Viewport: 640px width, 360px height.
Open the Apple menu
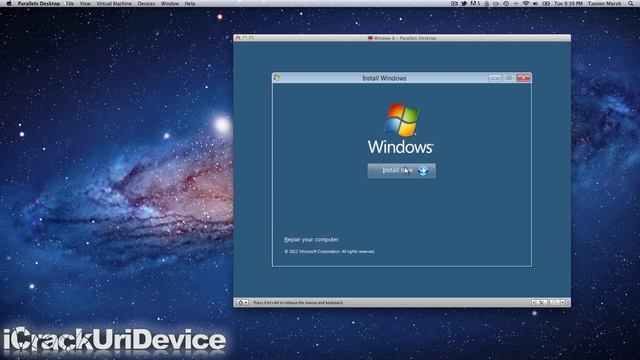point(9,3)
